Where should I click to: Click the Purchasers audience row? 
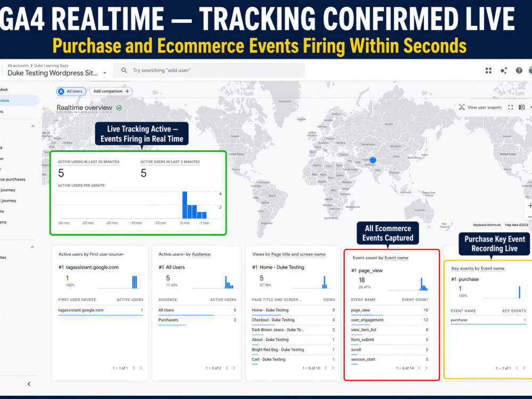[x=197, y=320]
